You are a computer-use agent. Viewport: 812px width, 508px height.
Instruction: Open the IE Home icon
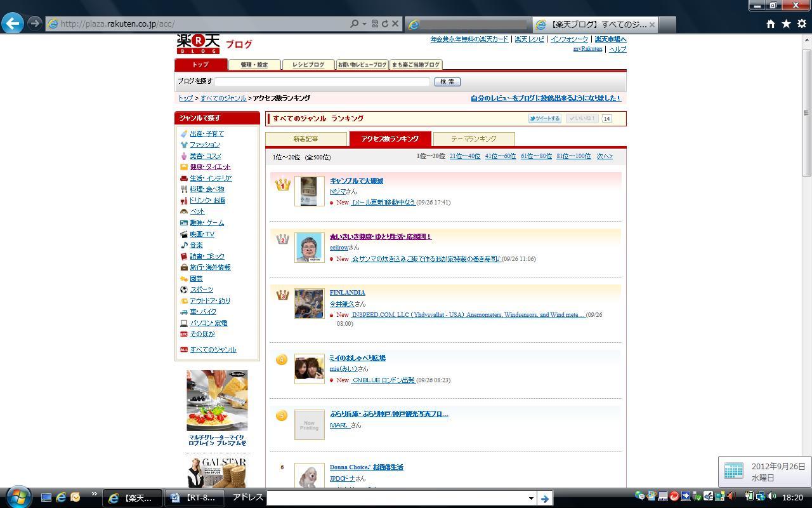point(770,23)
